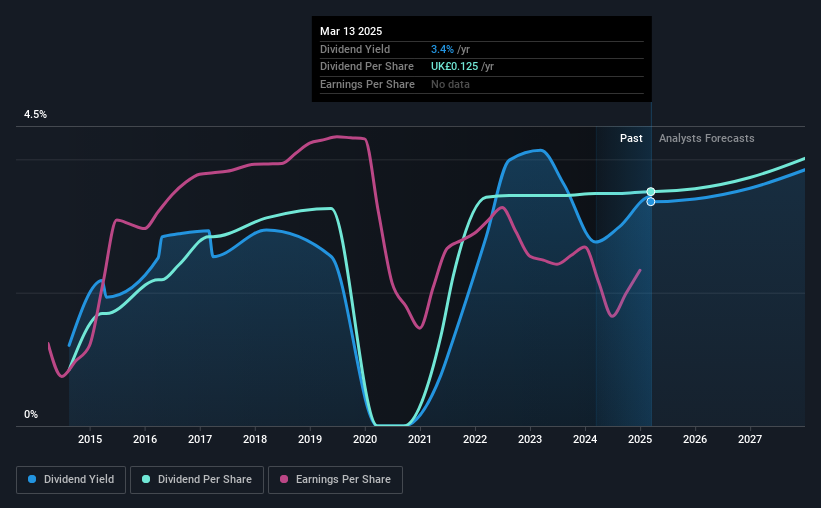821x508 pixels.
Task: Click the 4.5% y-axis label
Action: [x=35, y=115]
